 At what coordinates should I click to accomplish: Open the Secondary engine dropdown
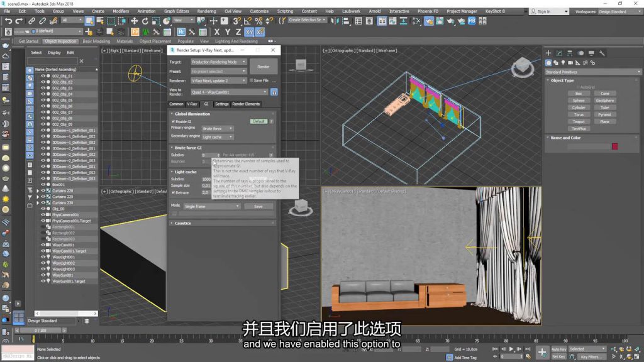pyautogui.click(x=217, y=136)
